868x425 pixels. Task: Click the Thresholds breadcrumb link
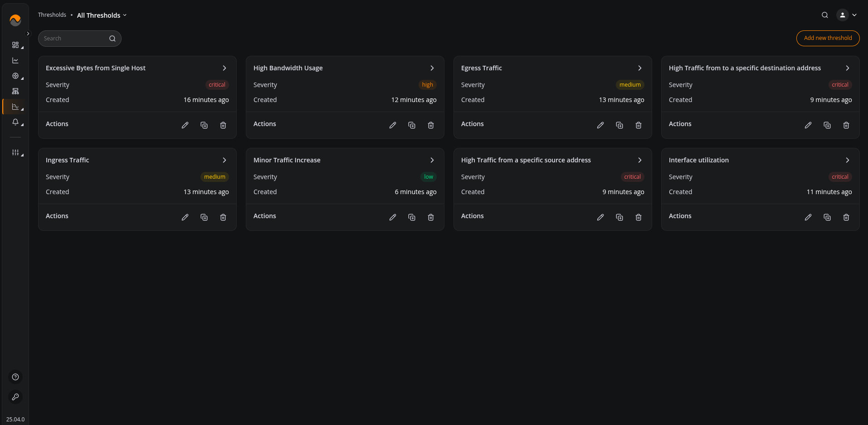[52, 15]
